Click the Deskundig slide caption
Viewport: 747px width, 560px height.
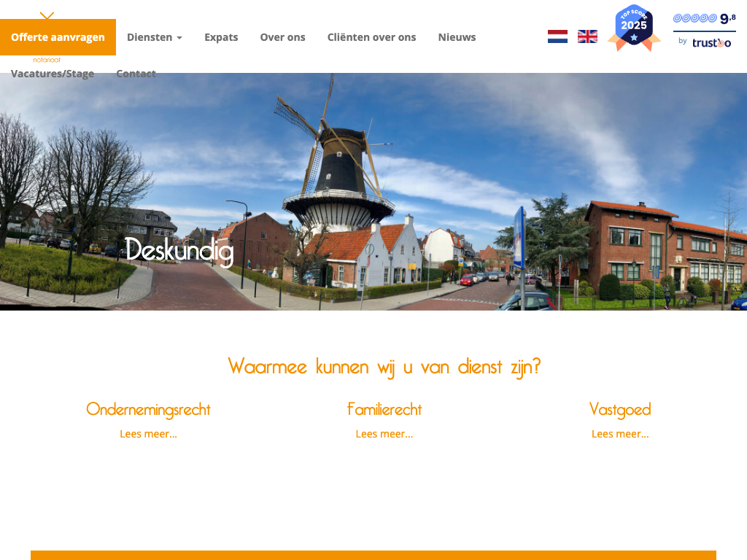pyautogui.click(x=179, y=251)
